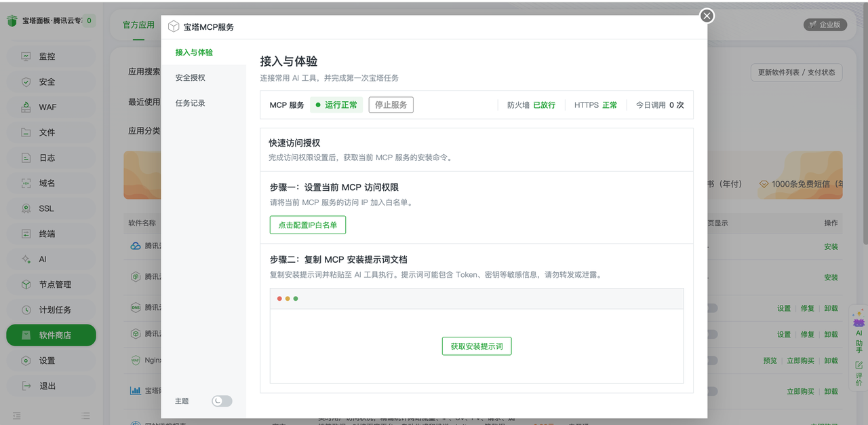This screenshot has width=868, height=425.
Task: Click the 预览 link in the Nginx row
Action: pyautogui.click(x=770, y=361)
